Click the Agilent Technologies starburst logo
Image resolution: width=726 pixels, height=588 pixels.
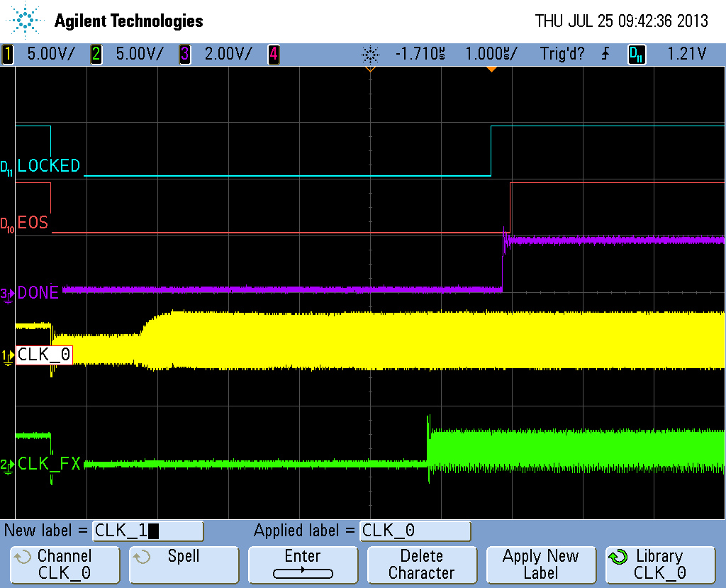pos(27,21)
